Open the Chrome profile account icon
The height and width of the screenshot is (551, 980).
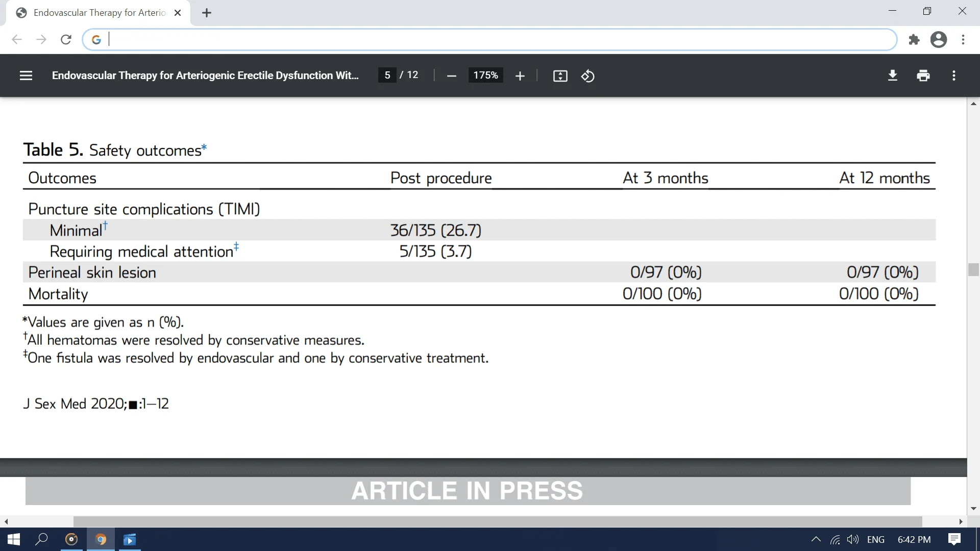coord(939,39)
